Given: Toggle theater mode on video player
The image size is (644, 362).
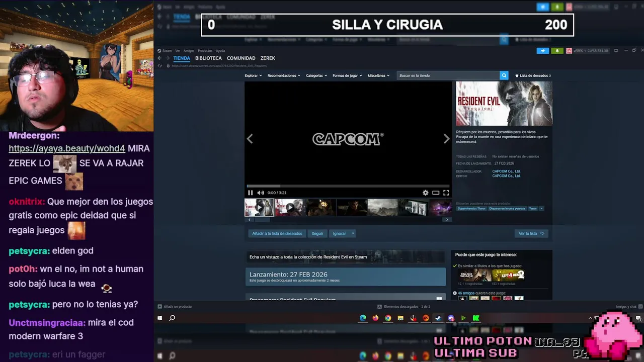Looking at the screenshot, I should (x=436, y=193).
